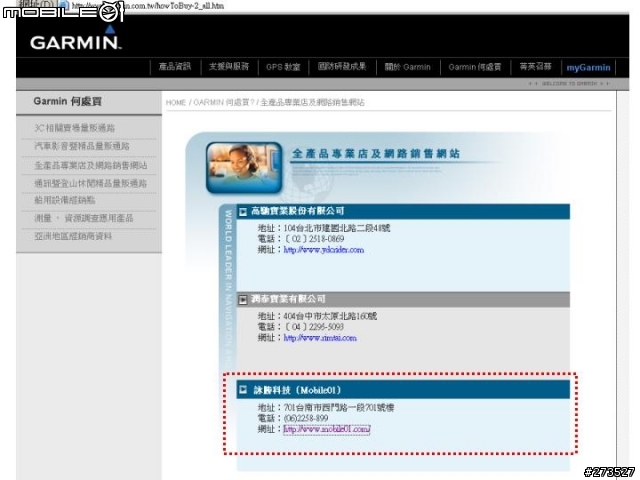Viewport: 640px width, 480px height.
Task: Open the http://www.ydcrider.com link
Action: click(x=324, y=250)
